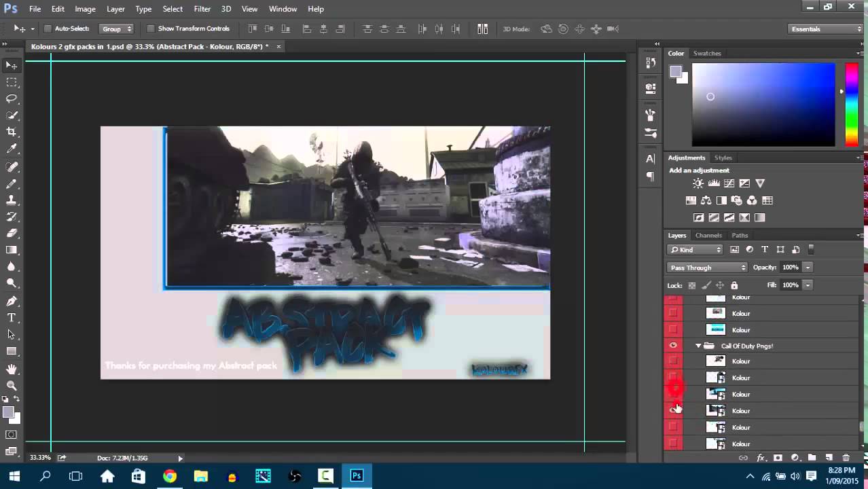Collapse the Call Of Duty Pngs! group

pos(698,346)
